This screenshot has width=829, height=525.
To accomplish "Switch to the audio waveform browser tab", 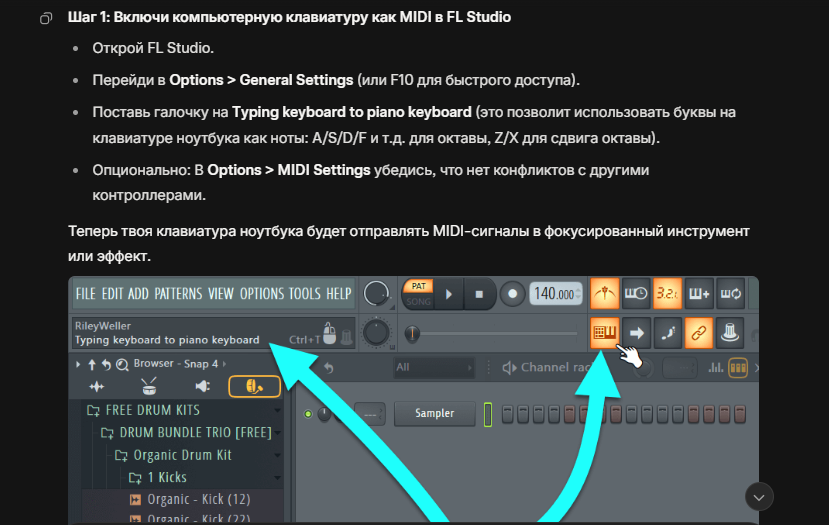I will pyautogui.click(x=97, y=387).
